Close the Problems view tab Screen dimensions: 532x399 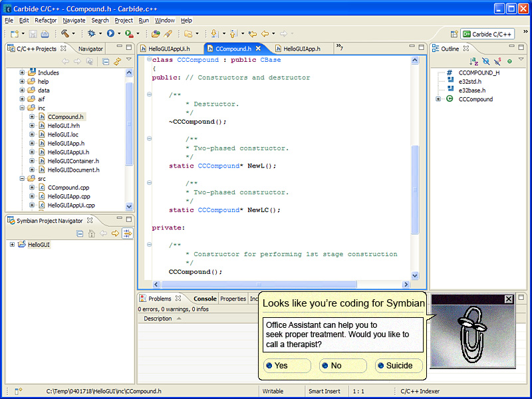(x=178, y=298)
